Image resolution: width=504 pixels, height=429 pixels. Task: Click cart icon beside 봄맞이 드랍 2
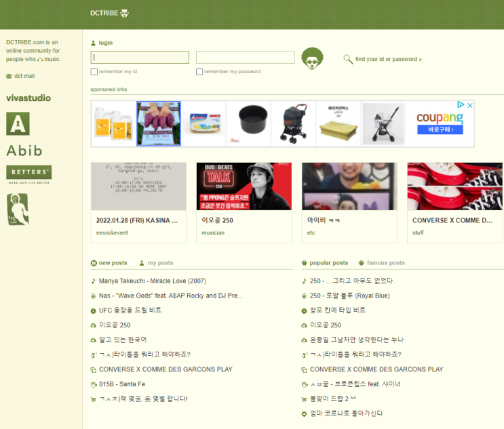tap(304, 399)
